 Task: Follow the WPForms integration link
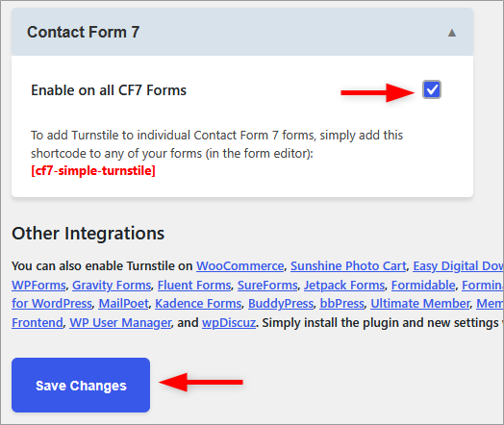click(x=38, y=285)
